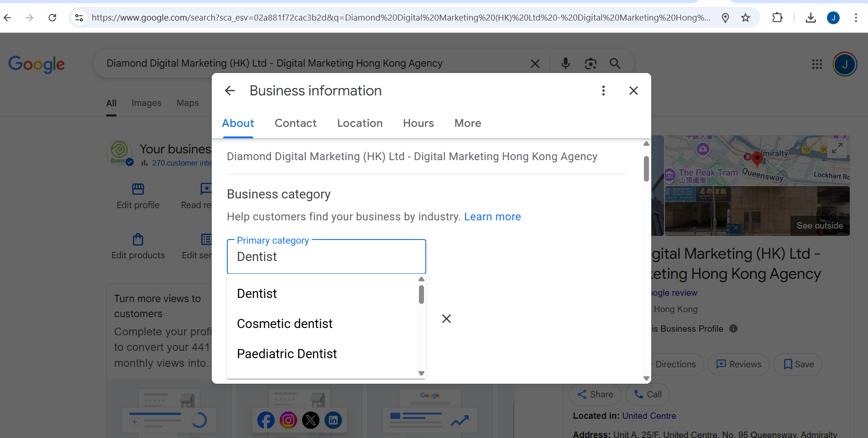Switch to the Contact tab

tap(296, 123)
